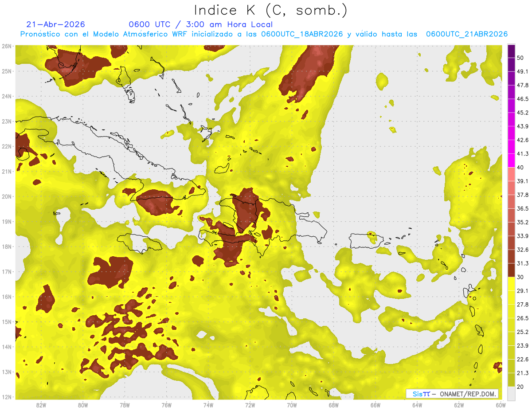Image resolution: width=532 pixels, height=411 pixels.
Task: Click the yellow 29.1 legend swatch
Action: (511, 297)
